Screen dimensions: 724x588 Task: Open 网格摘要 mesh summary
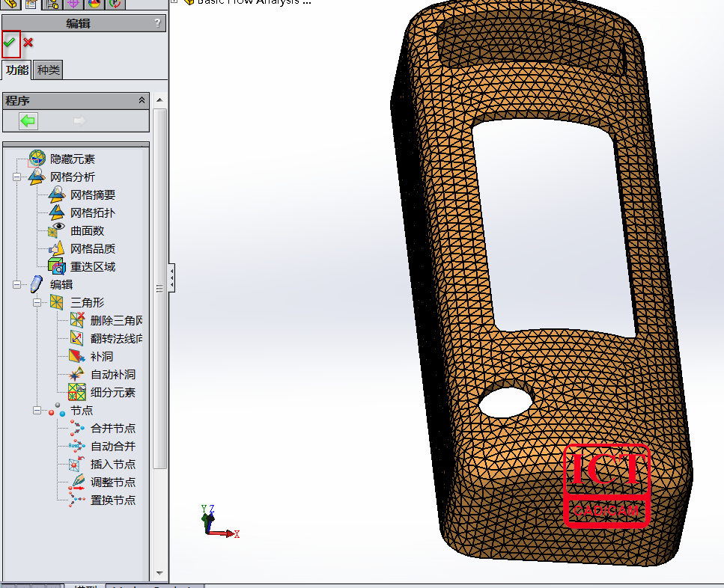(x=93, y=195)
